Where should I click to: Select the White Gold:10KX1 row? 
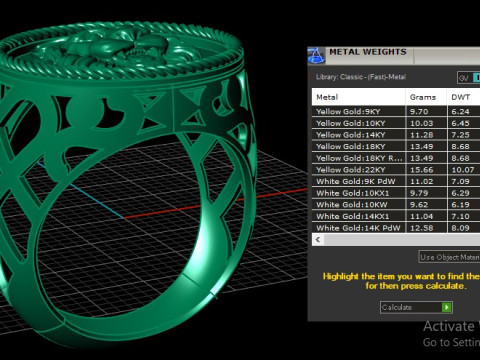pyautogui.click(x=396, y=193)
